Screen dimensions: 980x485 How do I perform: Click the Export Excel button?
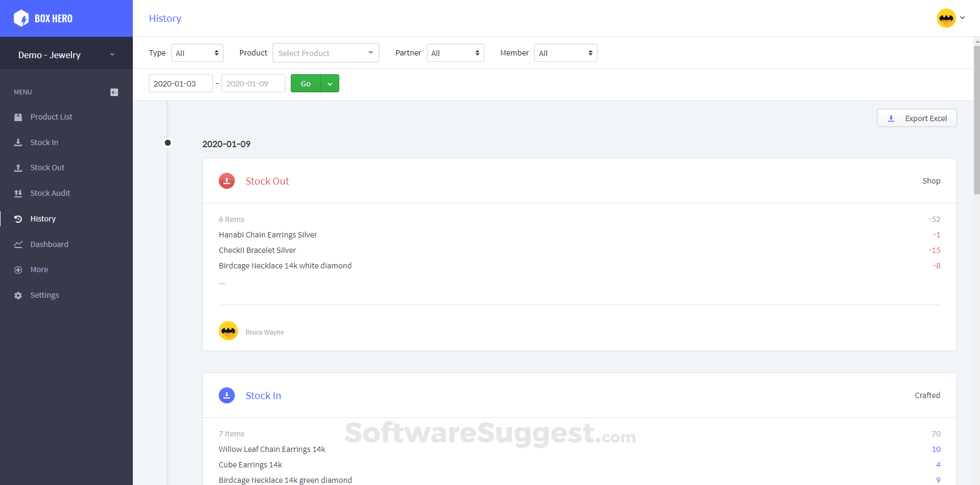pos(917,118)
